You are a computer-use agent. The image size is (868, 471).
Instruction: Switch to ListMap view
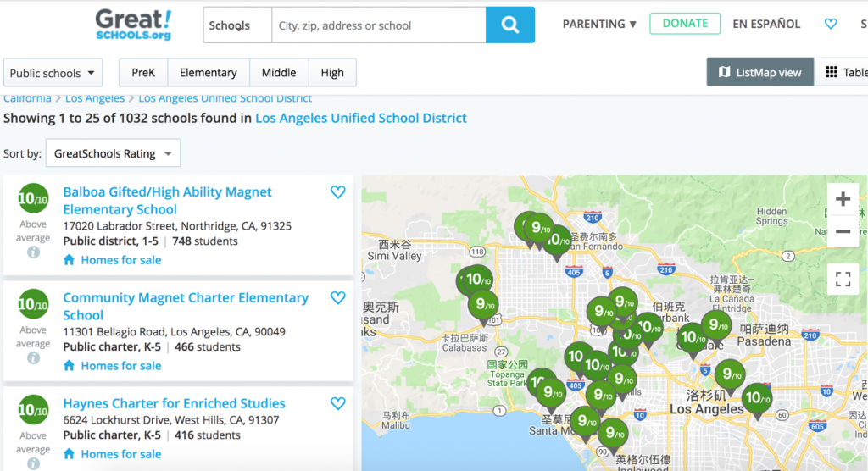[x=760, y=72]
